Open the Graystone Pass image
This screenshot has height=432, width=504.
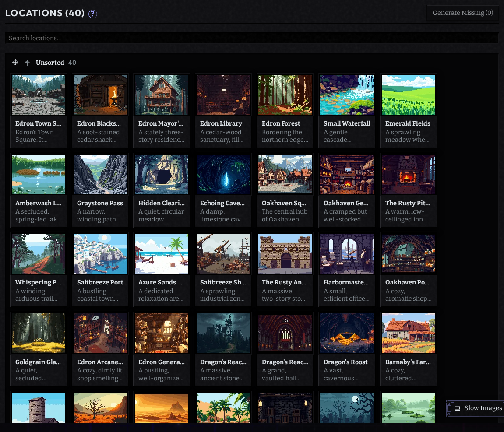click(x=100, y=174)
